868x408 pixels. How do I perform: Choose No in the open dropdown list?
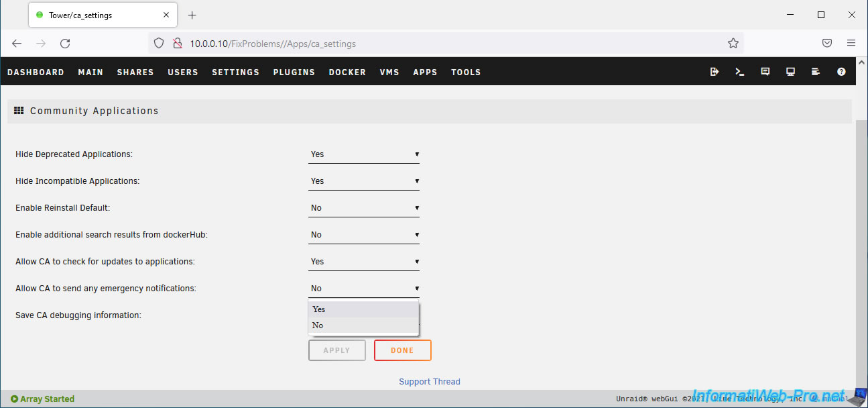363,325
